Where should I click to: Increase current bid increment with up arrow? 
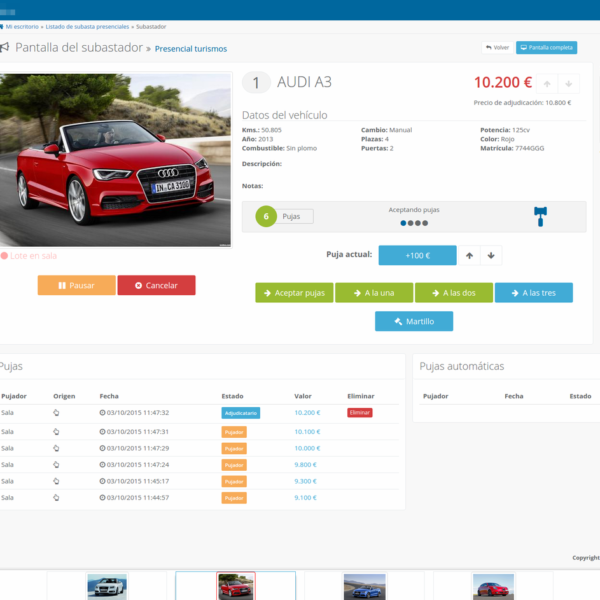tap(469, 256)
